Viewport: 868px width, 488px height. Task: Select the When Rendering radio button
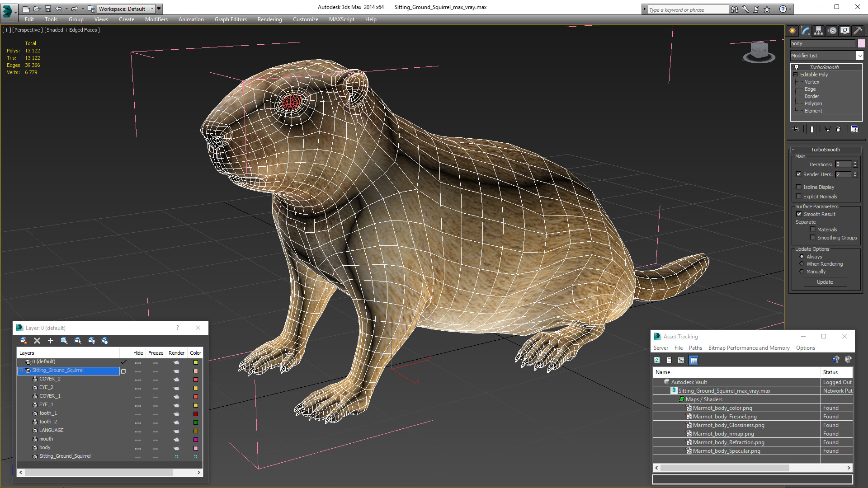point(802,264)
